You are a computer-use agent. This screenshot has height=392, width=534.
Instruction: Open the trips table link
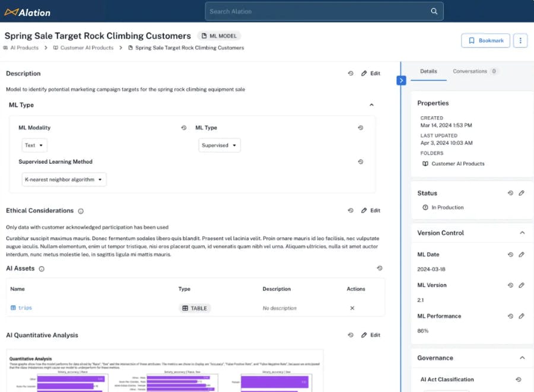25,308
